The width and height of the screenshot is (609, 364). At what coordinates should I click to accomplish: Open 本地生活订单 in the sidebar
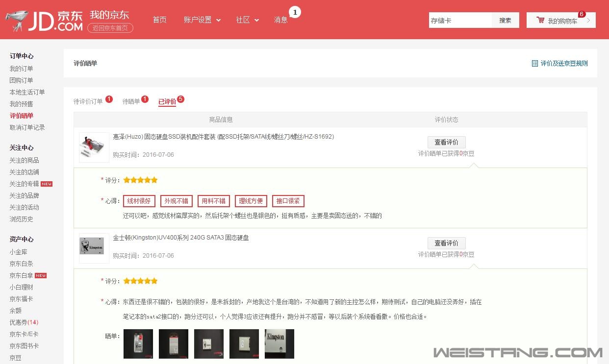click(x=27, y=92)
